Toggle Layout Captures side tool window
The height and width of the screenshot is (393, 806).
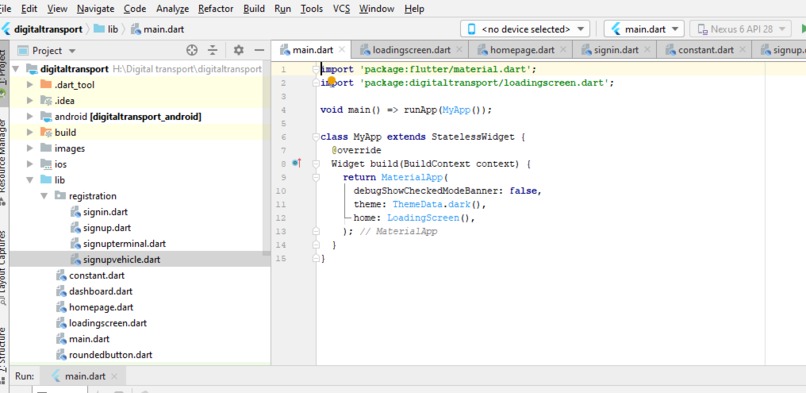coord(4,267)
